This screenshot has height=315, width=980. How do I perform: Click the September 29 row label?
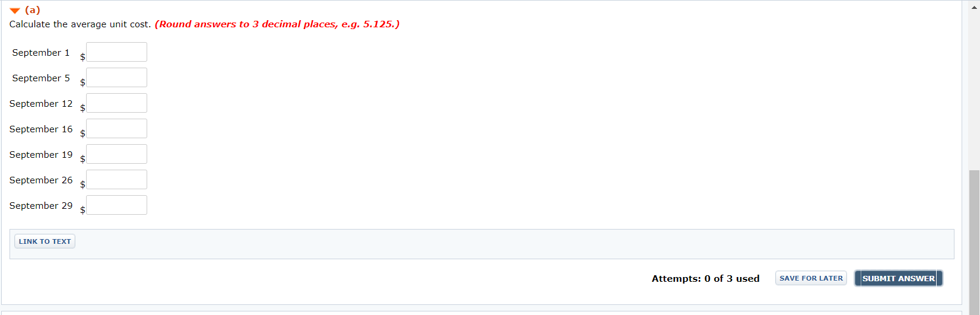coord(41,206)
